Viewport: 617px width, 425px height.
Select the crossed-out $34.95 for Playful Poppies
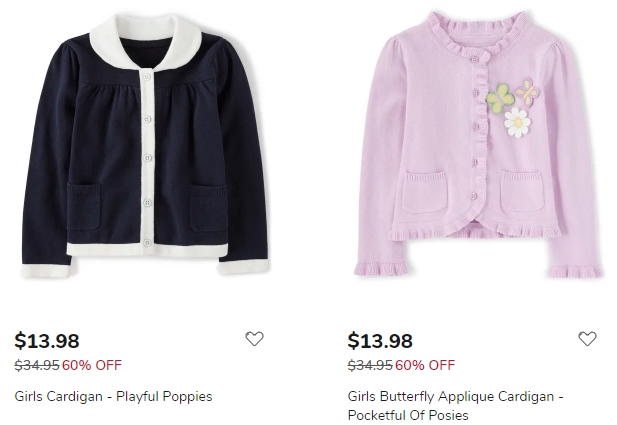tap(37, 365)
